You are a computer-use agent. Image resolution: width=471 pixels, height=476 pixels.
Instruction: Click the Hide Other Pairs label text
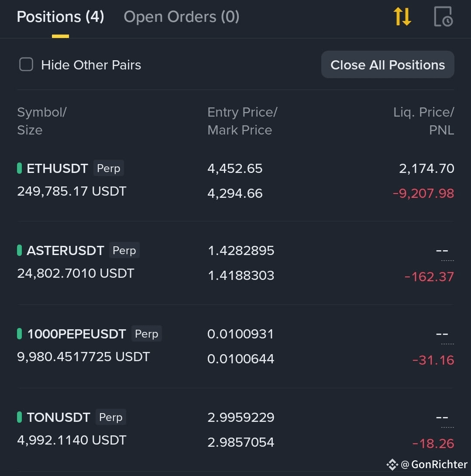pos(91,65)
